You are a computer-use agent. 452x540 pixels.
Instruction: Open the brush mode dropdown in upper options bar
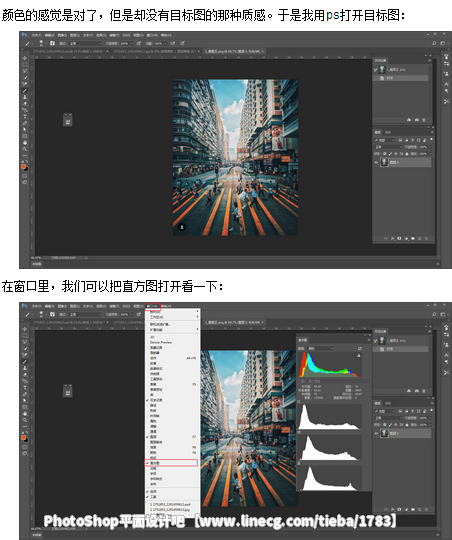point(85,43)
